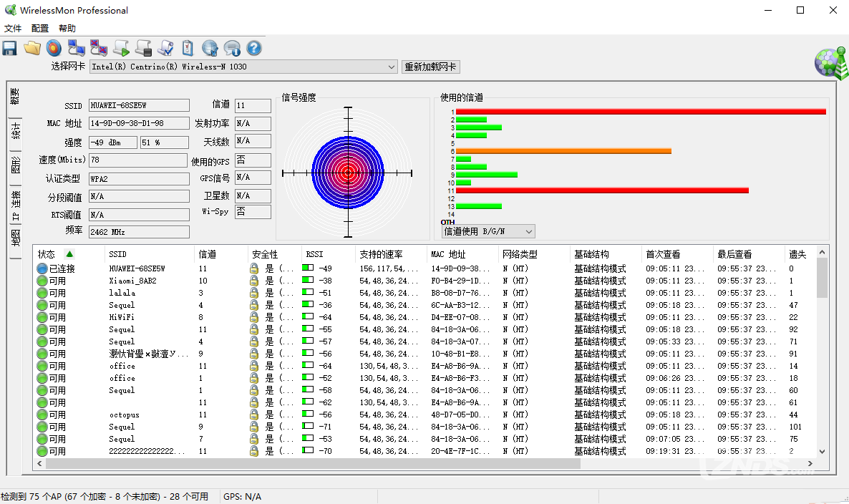Select the HiWiFi network name
This screenshot has height=504, width=849.
pyautogui.click(x=122, y=317)
